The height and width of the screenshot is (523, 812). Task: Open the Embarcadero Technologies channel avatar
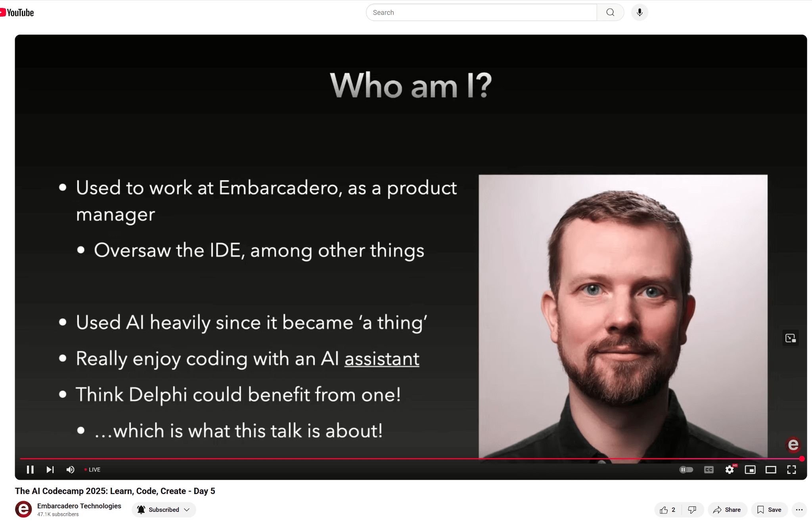23,510
